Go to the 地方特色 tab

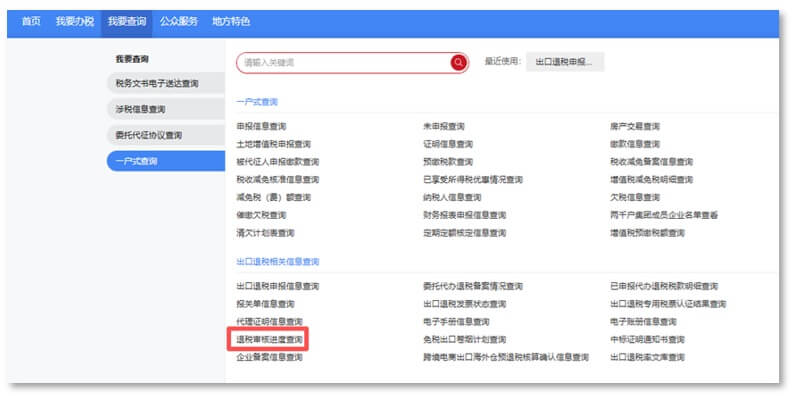pos(231,22)
